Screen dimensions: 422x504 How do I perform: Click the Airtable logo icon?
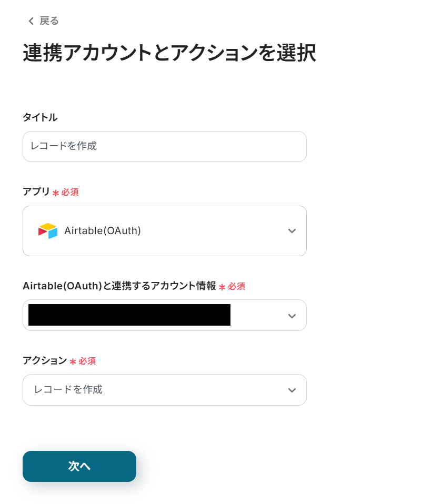[x=48, y=231]
